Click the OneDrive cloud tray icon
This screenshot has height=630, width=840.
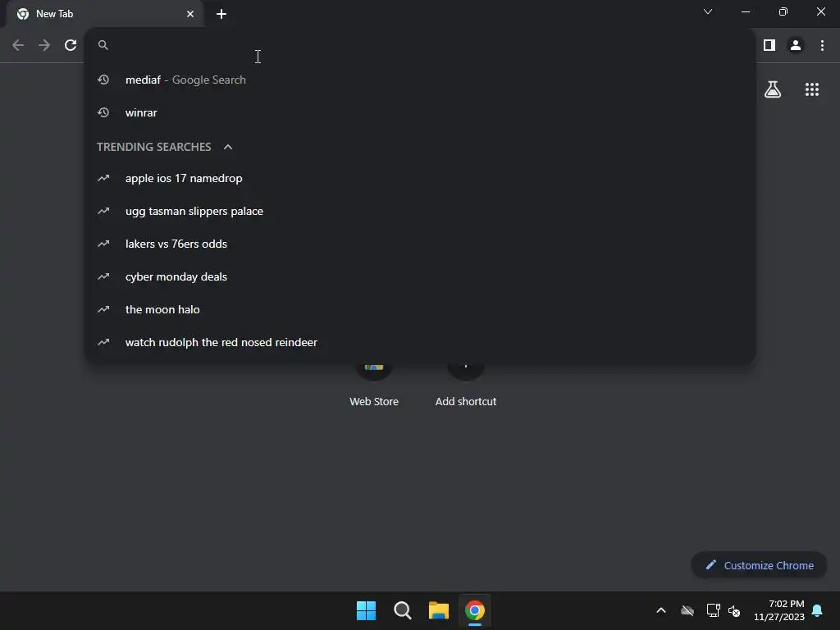tap(687, 610)
